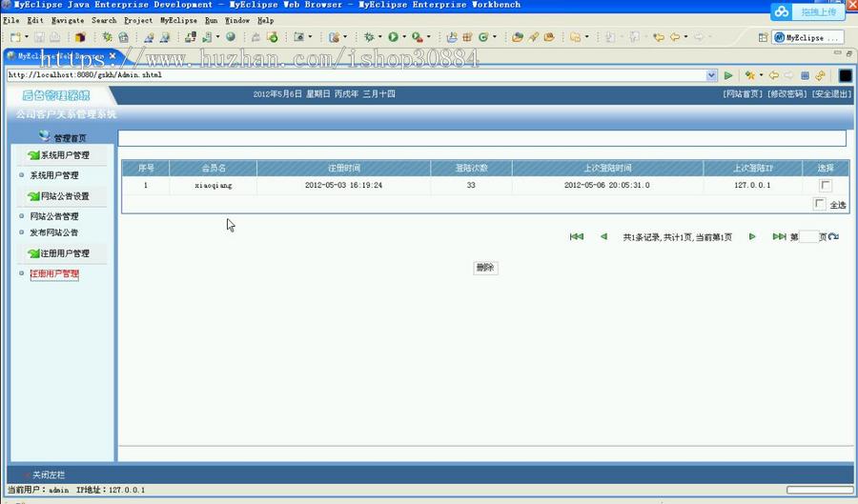Go to next page of records
Viewport: 858px width, 504px height.
pos(752,236)
